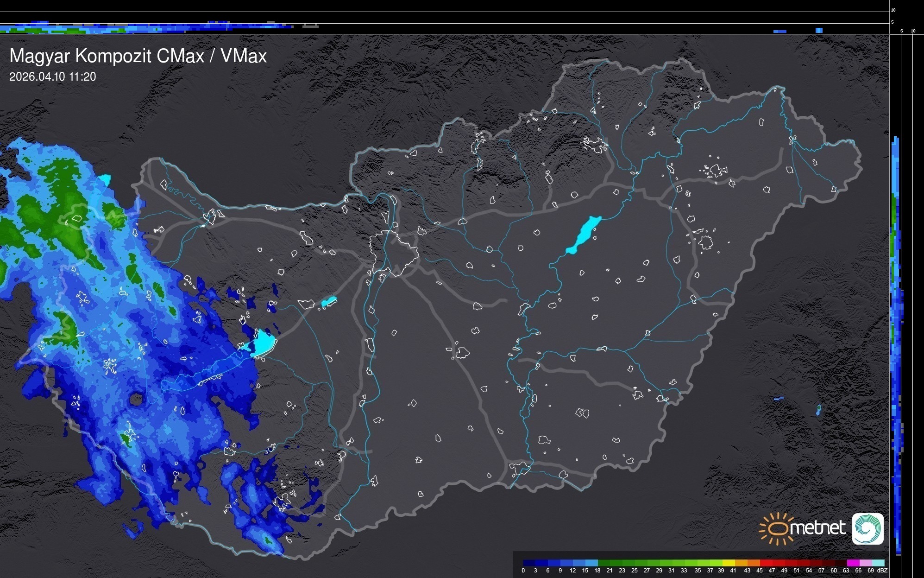Click the dBZ unit label
924x578 pixels.
click(x=882, y=571)
